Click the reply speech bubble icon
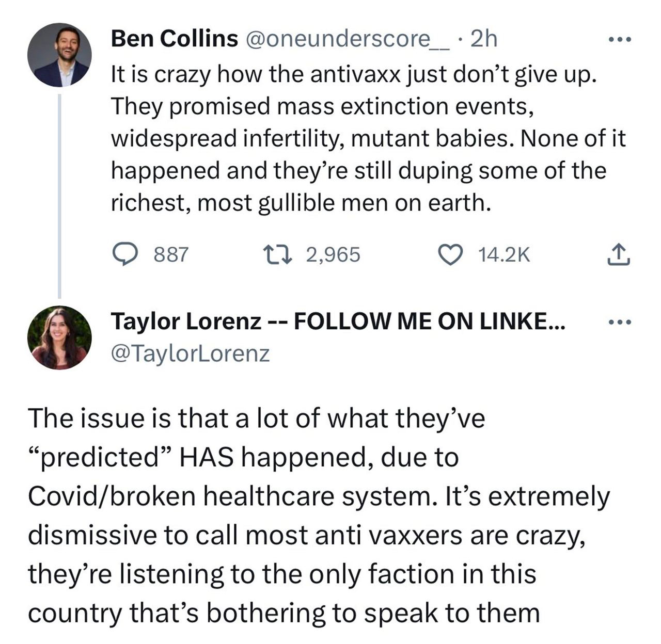Viewport: 661px width, 644px height. click(x=124, y=254)
